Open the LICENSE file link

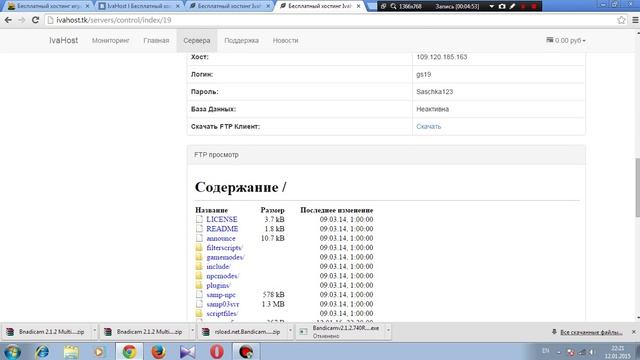click(222, 219)
